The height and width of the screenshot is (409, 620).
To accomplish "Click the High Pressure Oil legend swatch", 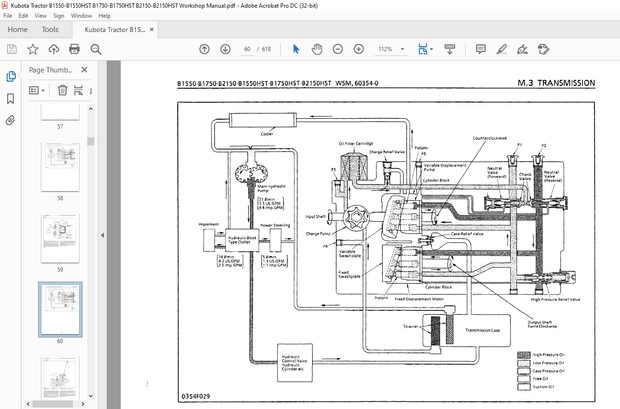I will pos(524,355).
